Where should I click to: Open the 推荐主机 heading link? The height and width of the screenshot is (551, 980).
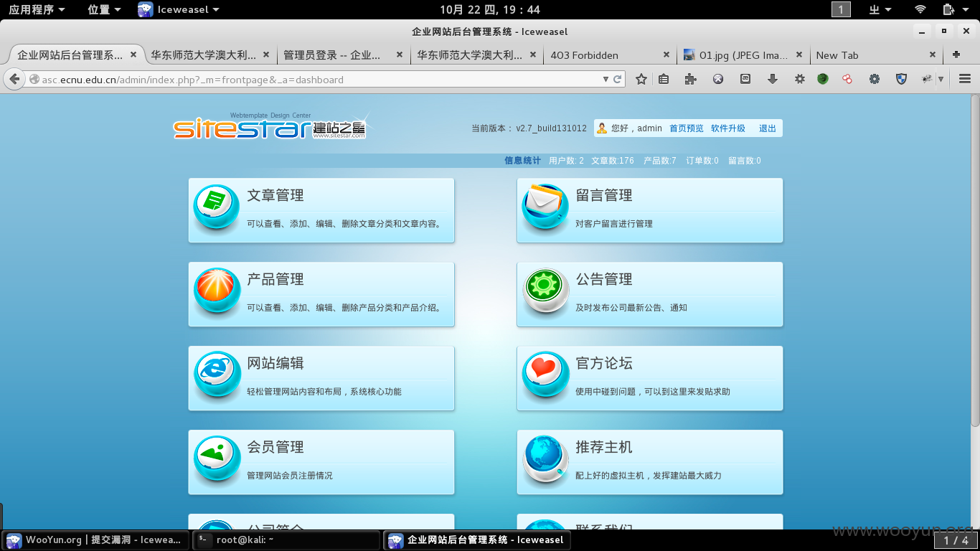(x=604, y=447)
